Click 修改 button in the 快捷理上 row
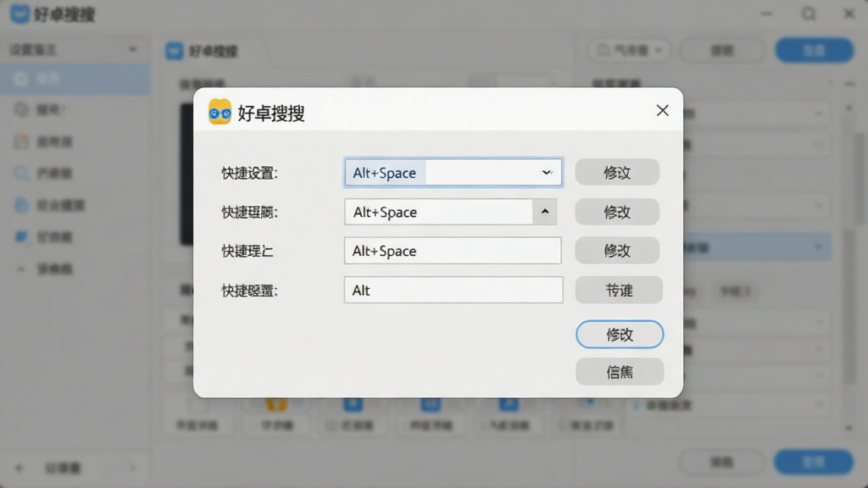The height and width of the screenshot is (488, 868). 617,251
